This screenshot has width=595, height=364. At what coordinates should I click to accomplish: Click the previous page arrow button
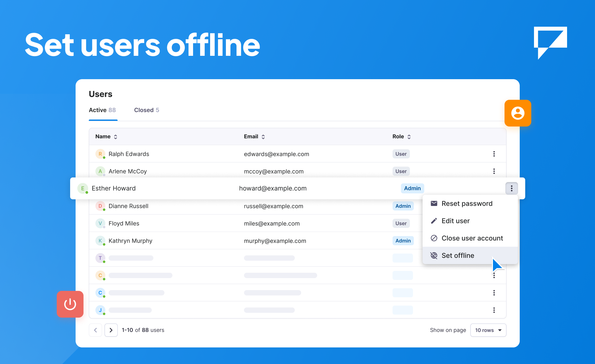(95, 330)
